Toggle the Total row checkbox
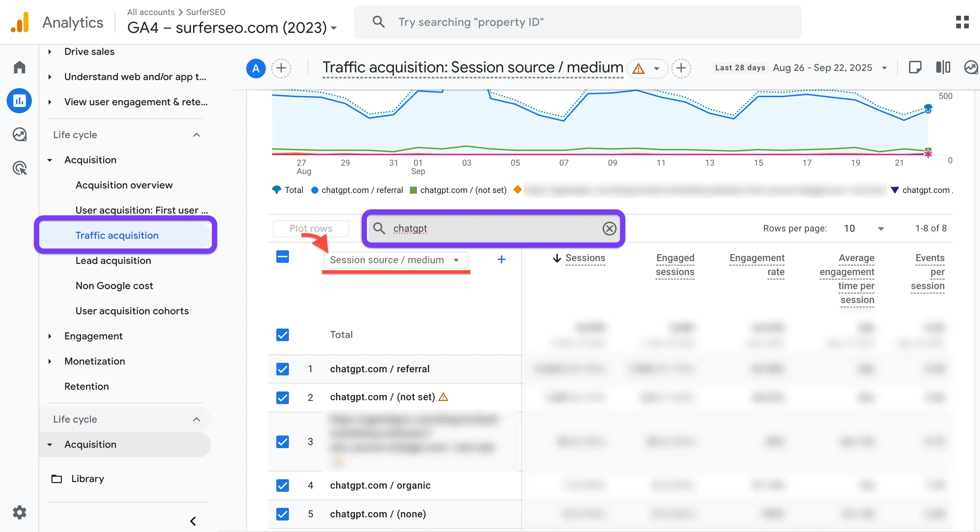This screenshot has width=980, height=532. [282, 335]
